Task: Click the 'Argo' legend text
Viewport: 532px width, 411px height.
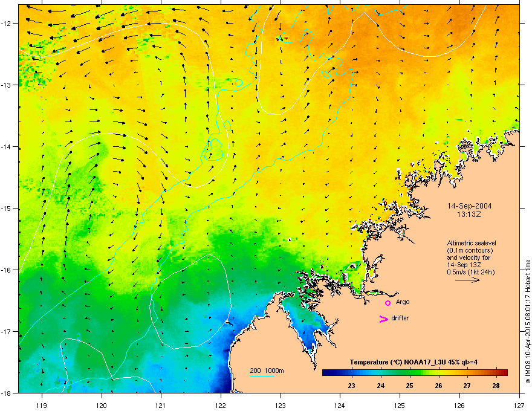Action: point(403,302)
